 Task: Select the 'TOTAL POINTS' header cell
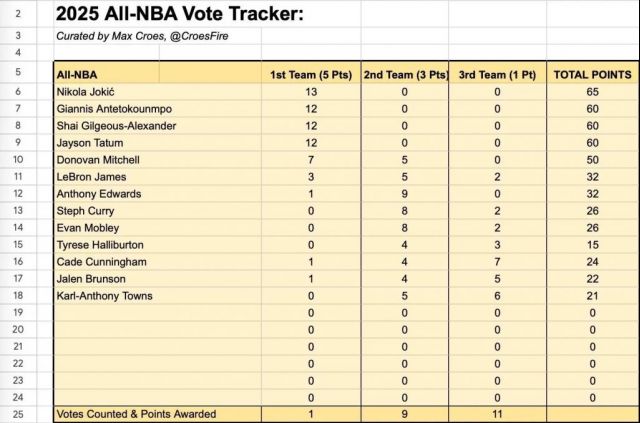(x=593, y=73)
